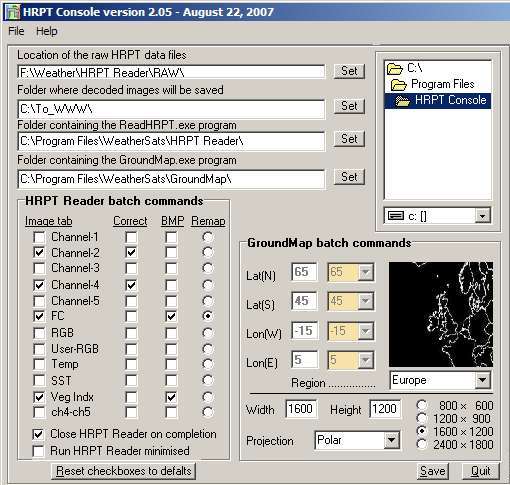Open the Polar projection dropdown
The height and width of the screenshot is (485, 510).
391,440
